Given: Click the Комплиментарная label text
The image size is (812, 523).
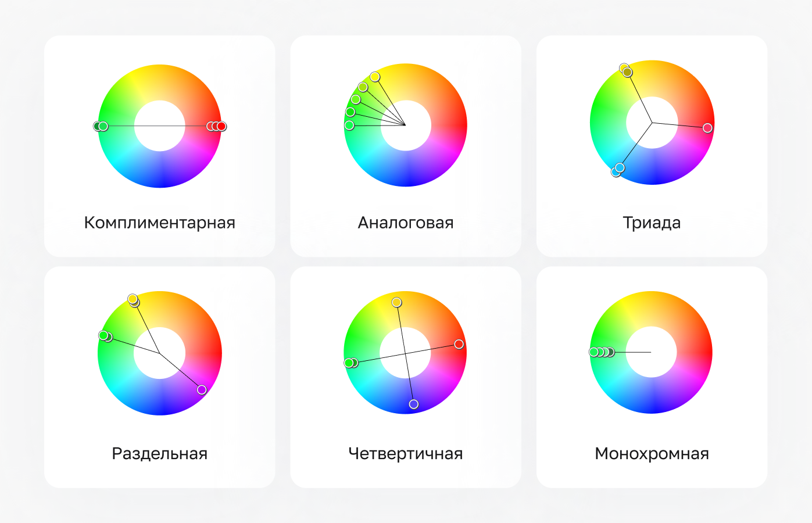Looking at the screenshot, I should point(160,222).
